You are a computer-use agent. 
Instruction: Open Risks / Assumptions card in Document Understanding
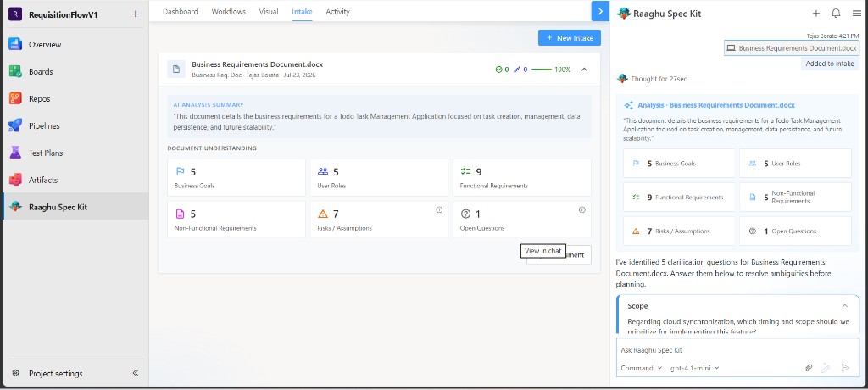click(x=379, y=220)
